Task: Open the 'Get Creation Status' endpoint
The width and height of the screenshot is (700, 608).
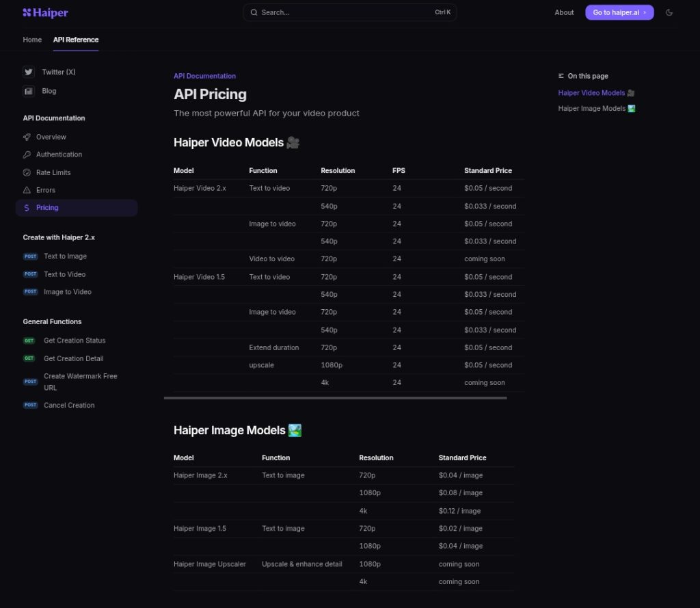Action: click(x=75, y=340)
